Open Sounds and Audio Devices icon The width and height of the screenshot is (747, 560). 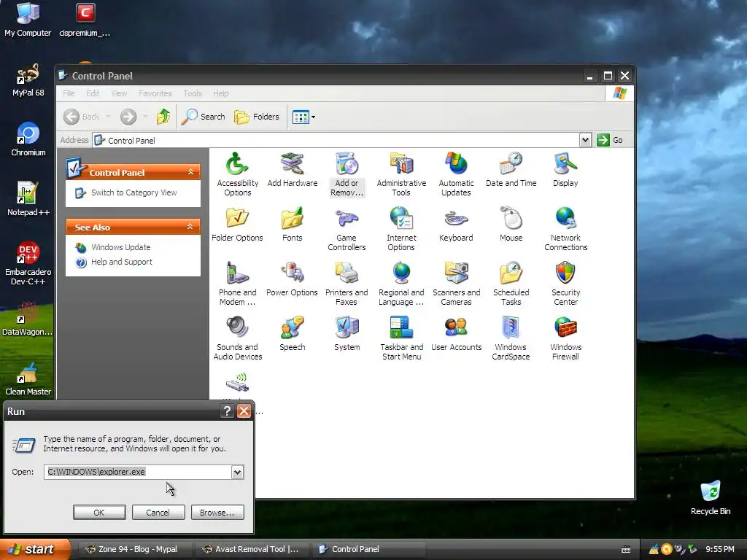[237, 338]
